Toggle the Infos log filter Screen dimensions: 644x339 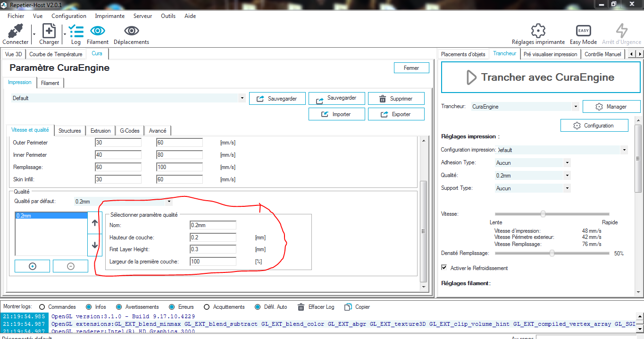[x=89, y=307]
